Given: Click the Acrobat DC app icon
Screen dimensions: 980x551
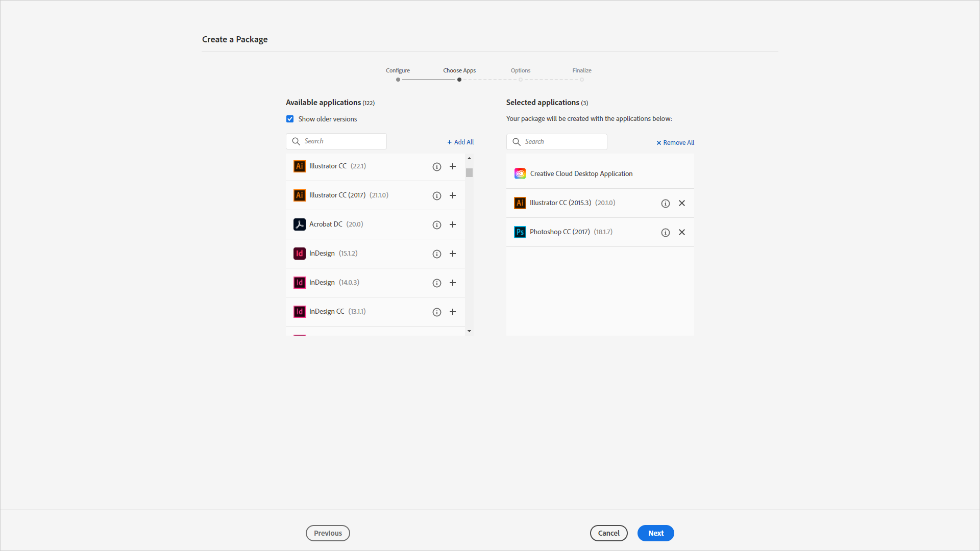Looking at the screenshot, I should [x=300, y=224].
